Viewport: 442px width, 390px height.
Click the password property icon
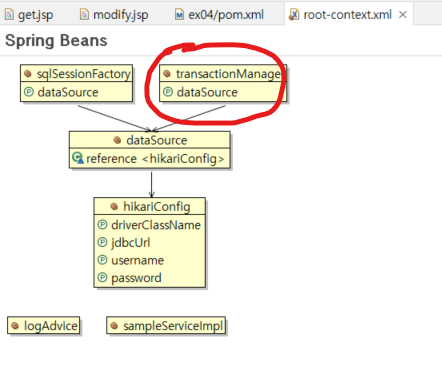coord(102,277)
